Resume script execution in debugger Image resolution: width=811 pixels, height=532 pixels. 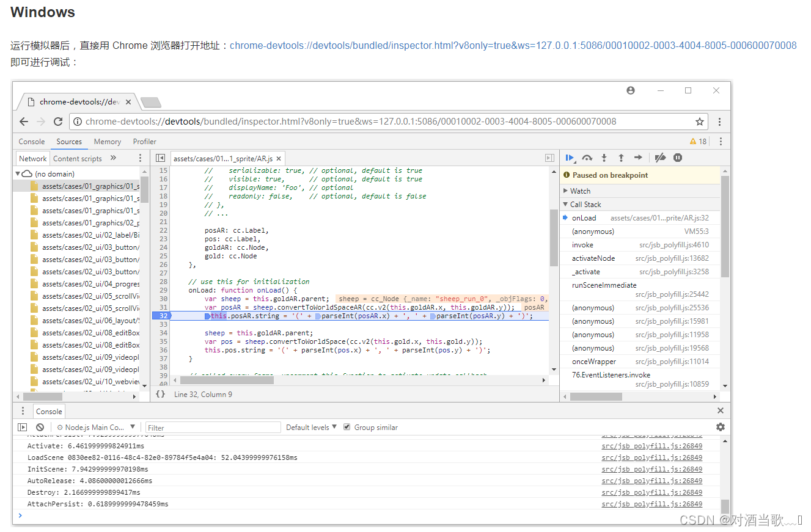(x=570, y=158)
